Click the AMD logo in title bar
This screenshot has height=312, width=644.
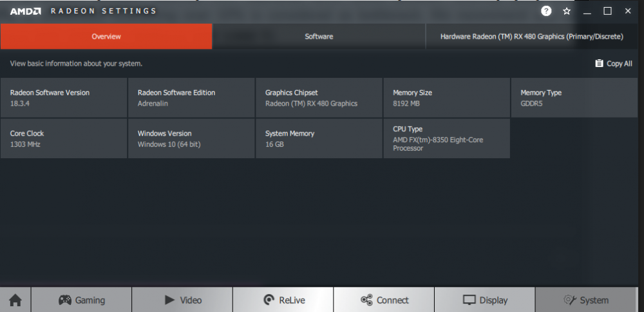(26, 11)
